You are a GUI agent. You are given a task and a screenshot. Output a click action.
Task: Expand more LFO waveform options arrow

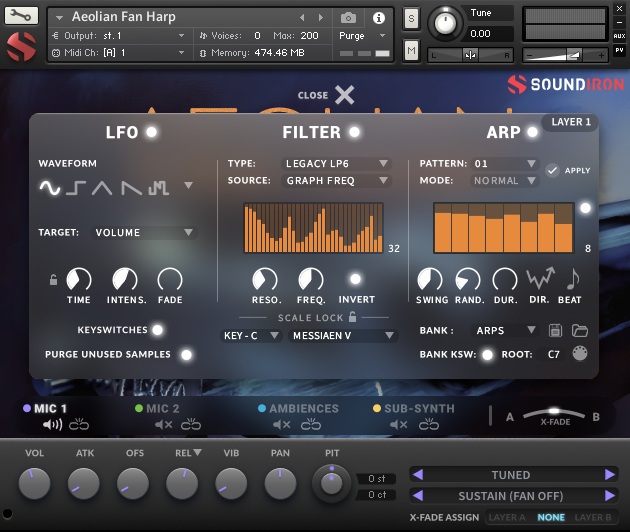click(x=188, y=185)
